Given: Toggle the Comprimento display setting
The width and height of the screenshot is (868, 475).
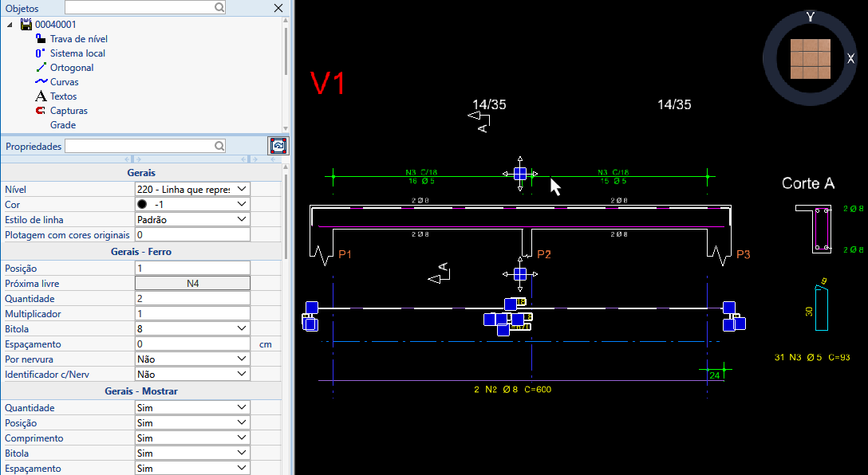Looking at the screenshot, I should [x=243, y=438].
